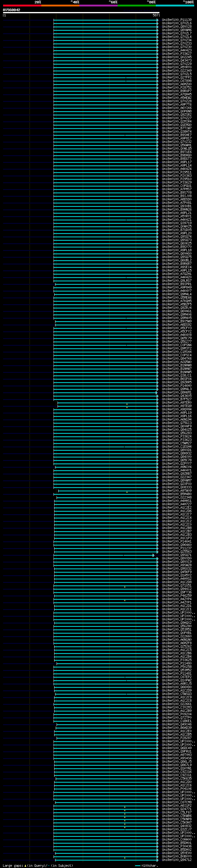
Task: Click the purple ~60% identity legend segment
Action: tap(99, 6)
